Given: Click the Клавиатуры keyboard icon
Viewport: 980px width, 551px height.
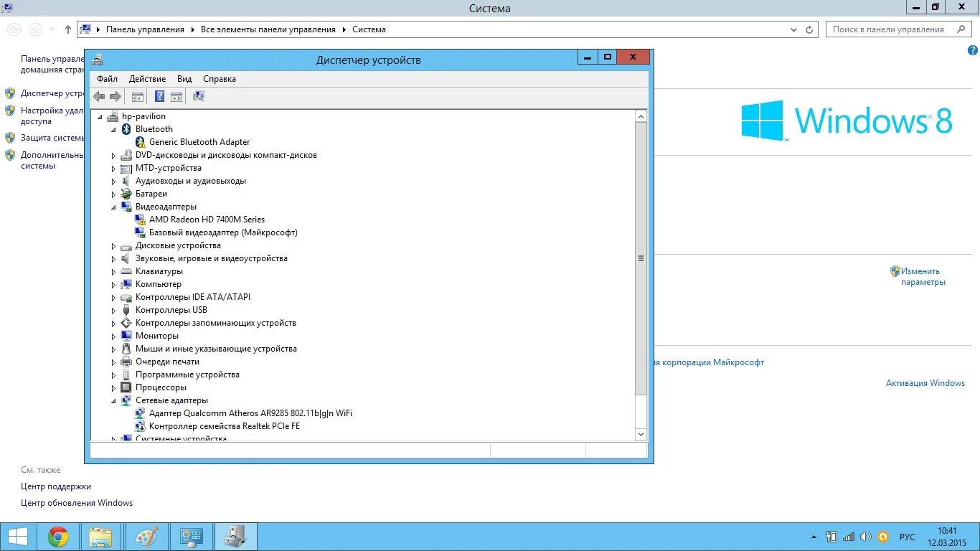Looking at the screenshot, I should click(x=126, y=271).
